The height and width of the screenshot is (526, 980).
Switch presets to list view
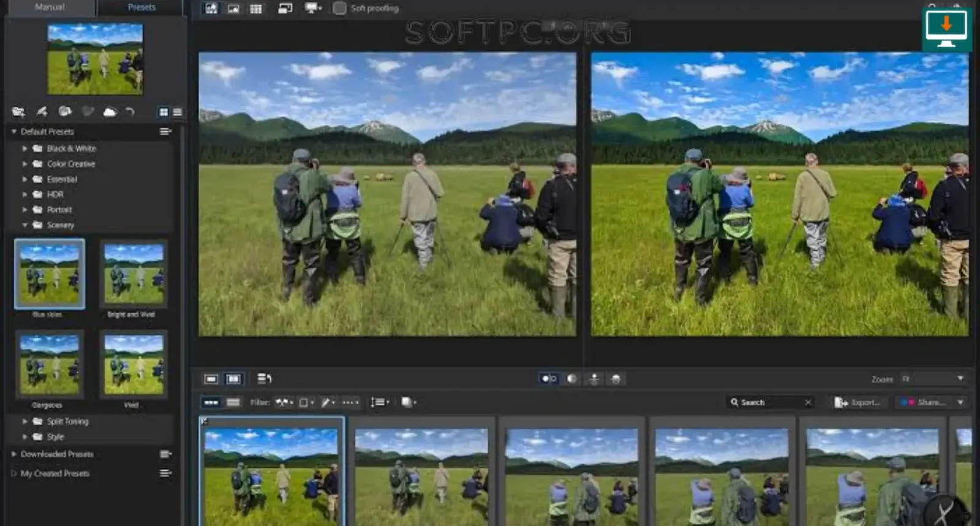(178, 112)
